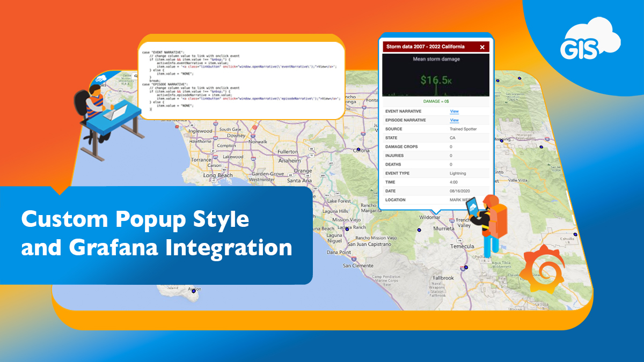Image resolution: width=644 pixels, height=362 pixels.
Task: Click the Santa Ana label on map
Action: (x=299, y=181)
